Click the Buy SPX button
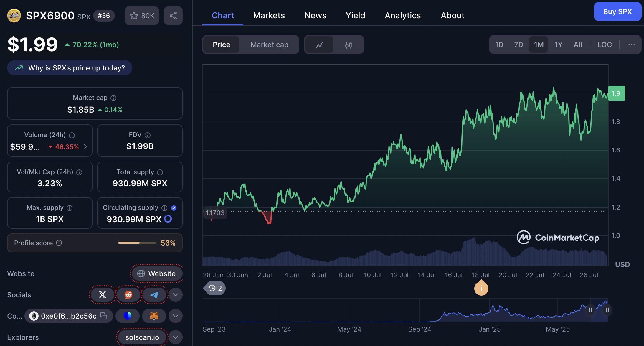Screen dimensions: 644x346 tap(617, 11)
